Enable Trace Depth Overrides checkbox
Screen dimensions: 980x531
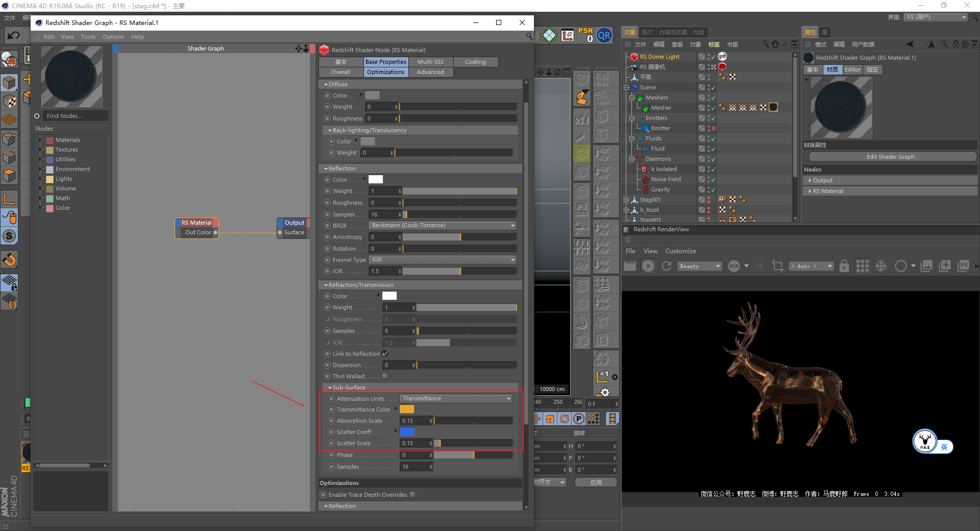412,495
